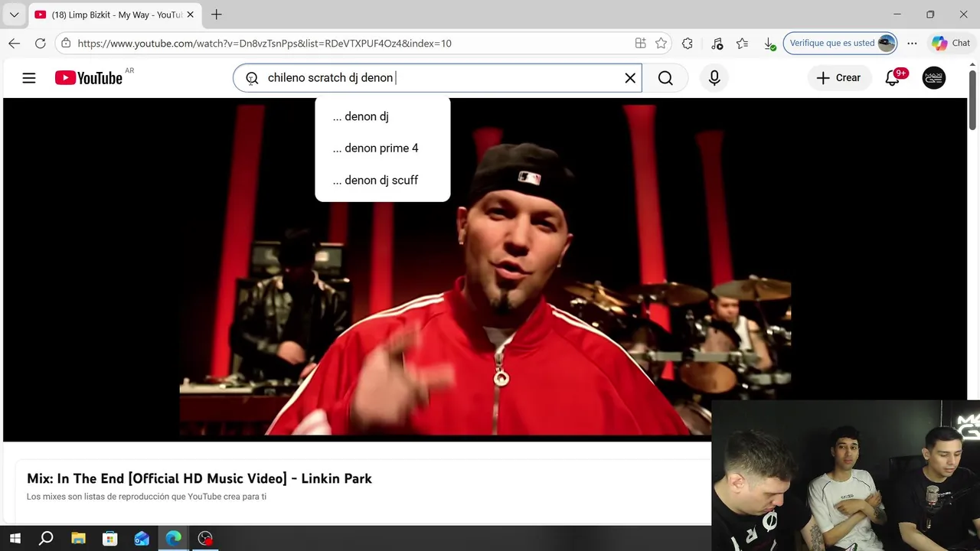This screenshot has width=980, height=551.
Task: Open the favorites list toolbar icon
Action: pos(742,43)
